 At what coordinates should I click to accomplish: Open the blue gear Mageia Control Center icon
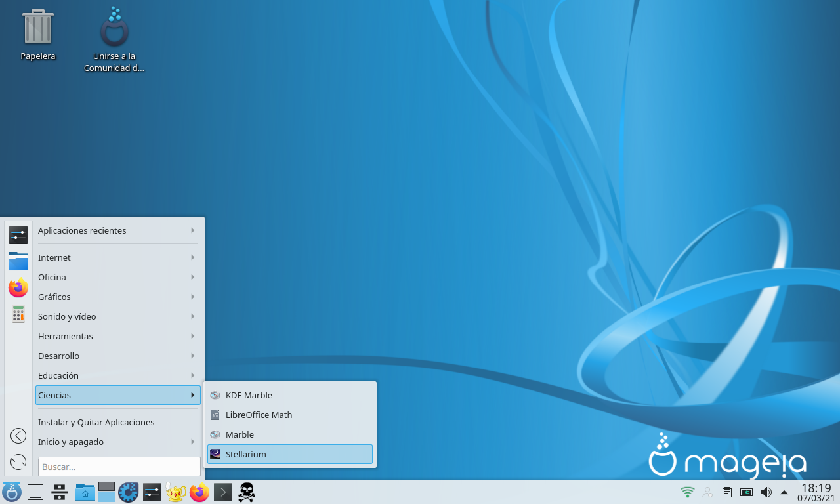[128, 492]
